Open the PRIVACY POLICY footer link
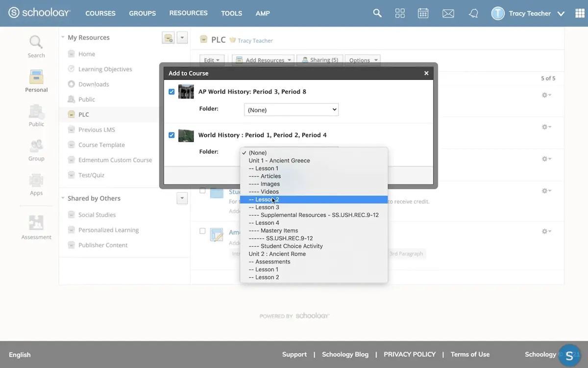This screenshot has width=588, height=368. (x=410, y=354)
